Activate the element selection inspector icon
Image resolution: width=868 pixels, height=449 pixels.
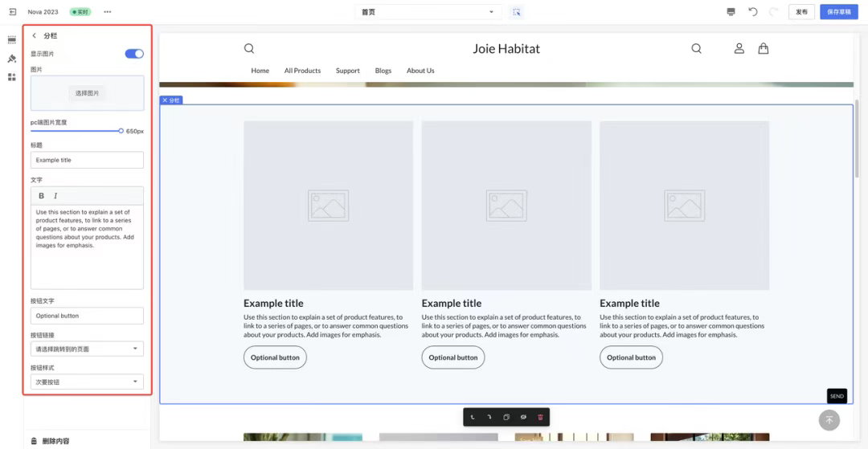coord(517,12)
